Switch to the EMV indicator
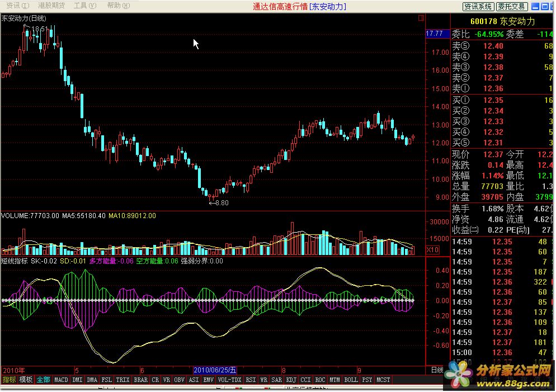This screenshot has height=392, width=556. [x=208, y=380]
